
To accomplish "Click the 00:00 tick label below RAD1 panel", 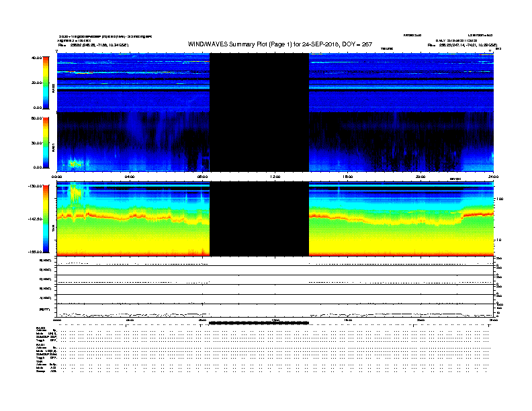I will pos(56,177).
